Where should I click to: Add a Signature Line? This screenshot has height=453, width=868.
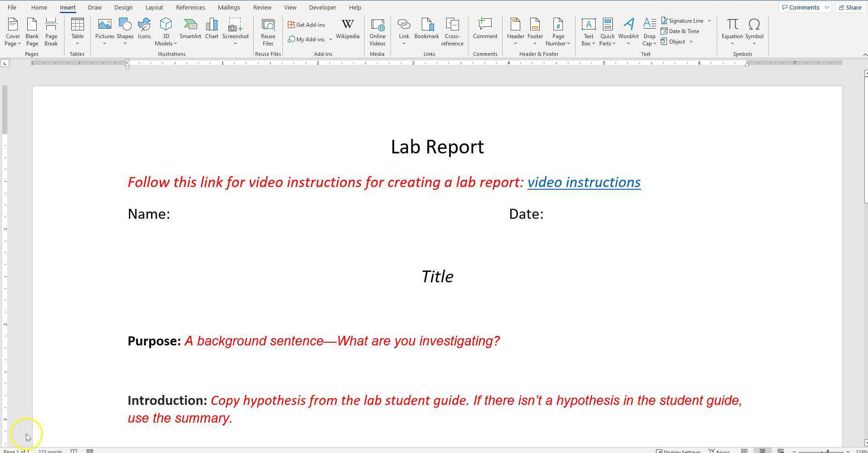[x=683, y=20]
